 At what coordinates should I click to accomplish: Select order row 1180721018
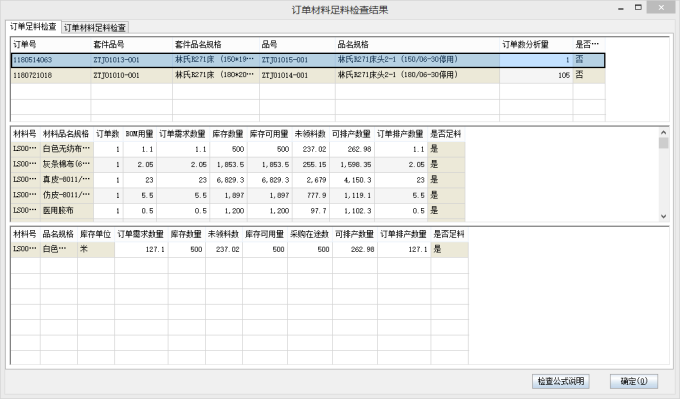pos(308,75)
